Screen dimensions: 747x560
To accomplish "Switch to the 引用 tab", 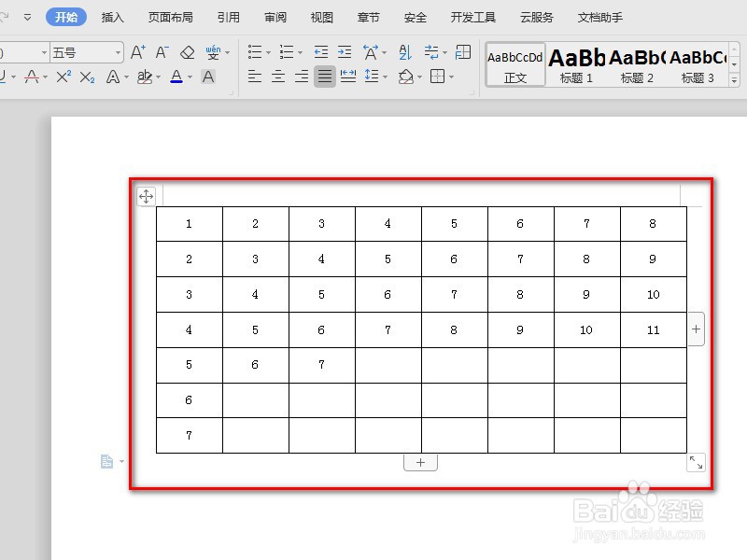I will pos(228,18).
